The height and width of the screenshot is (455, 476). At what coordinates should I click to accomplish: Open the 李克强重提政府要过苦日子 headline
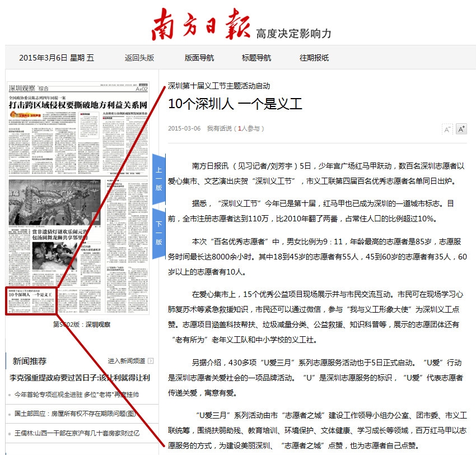click(80, 378)
